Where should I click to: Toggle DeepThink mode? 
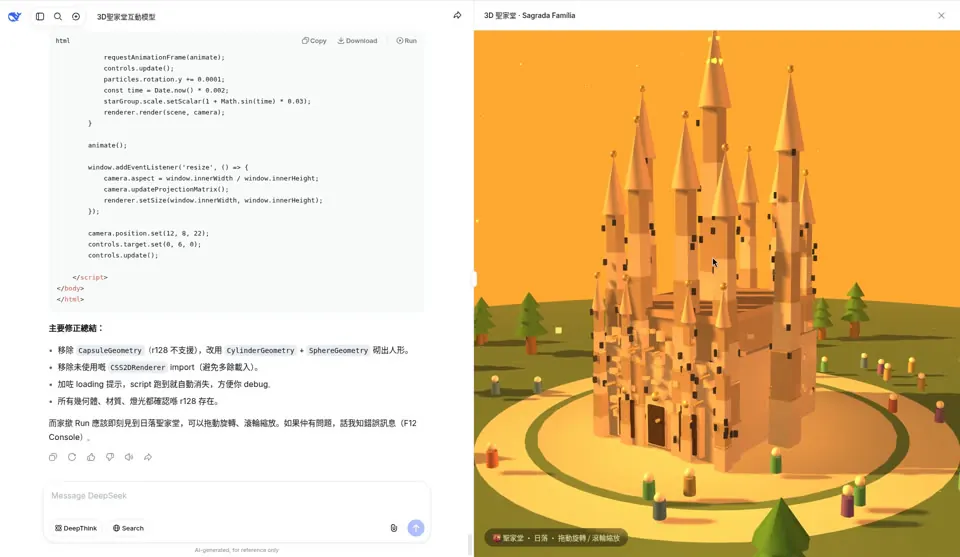pos(76,528)
